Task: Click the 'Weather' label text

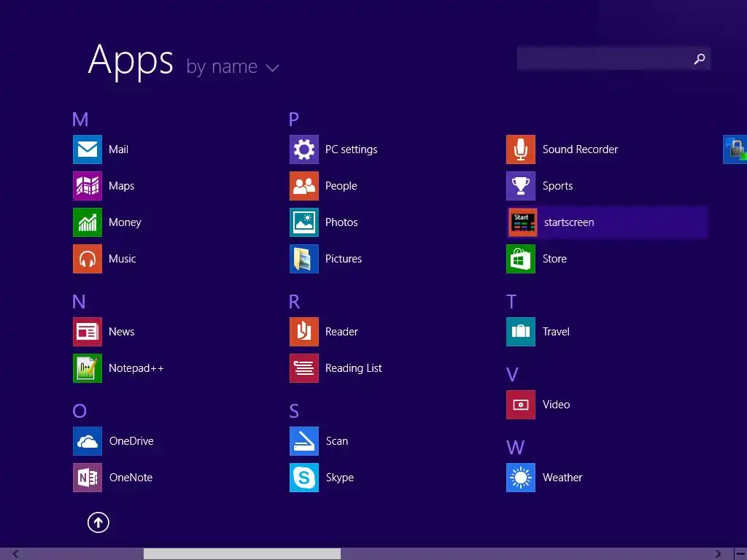Action: click(562, 478)
